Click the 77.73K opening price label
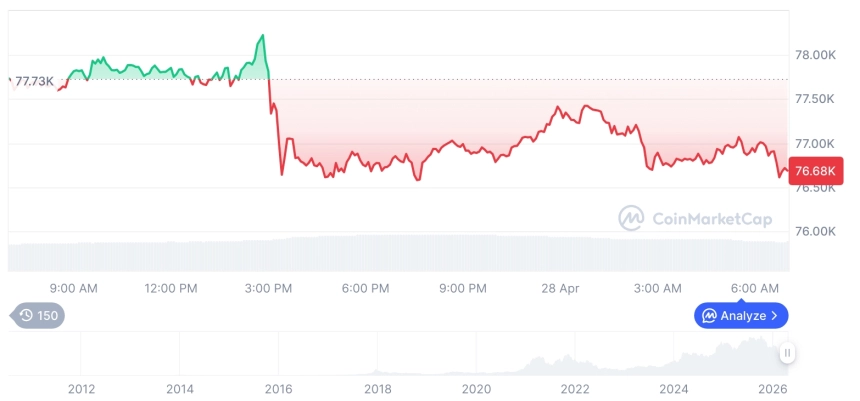The height and width of the screenshot is (401, 860). click(x=34, y=81)
